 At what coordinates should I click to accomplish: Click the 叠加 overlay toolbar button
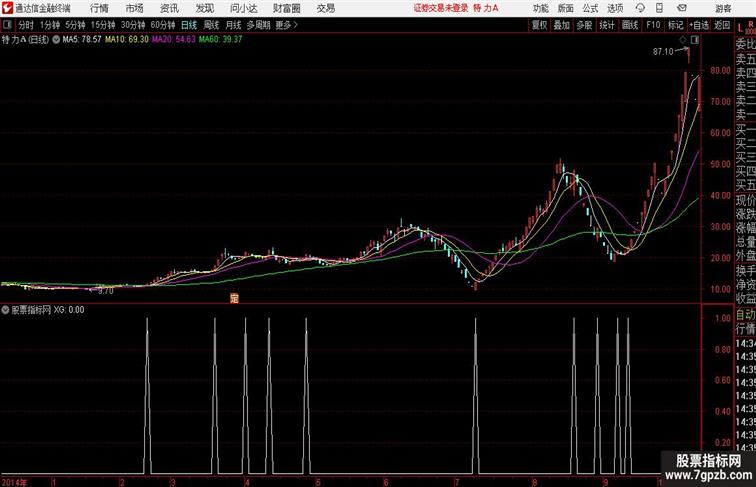562,25
